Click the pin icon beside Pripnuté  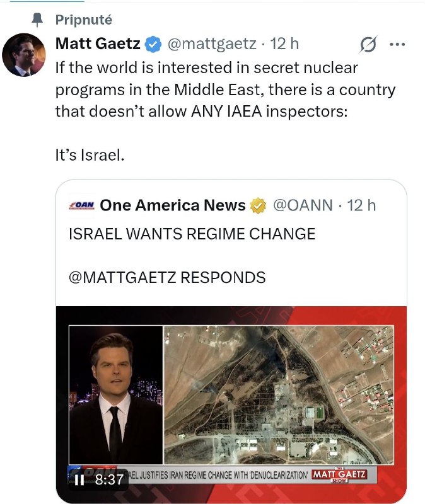click(x=37, y=20)
